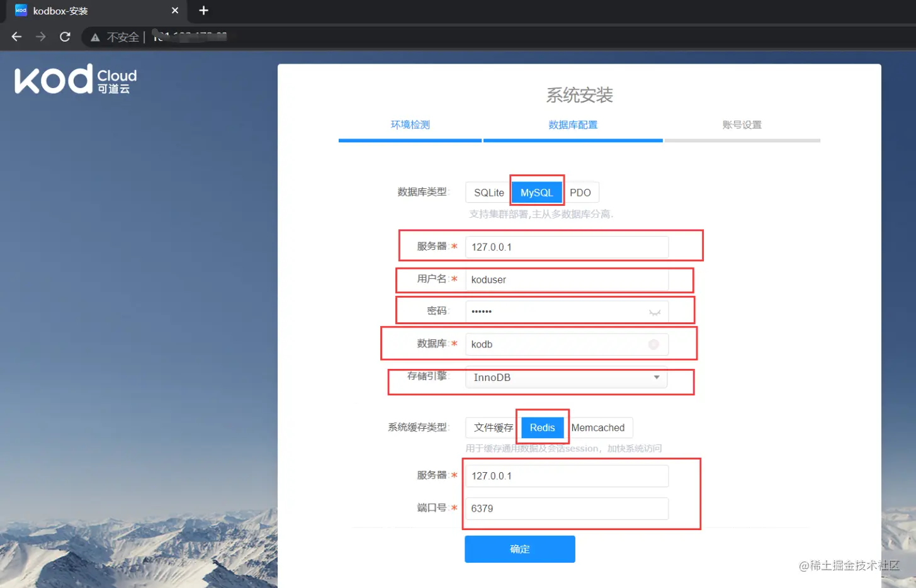916x588 pixels.
Task: Choose Memcached cache type
Action: click(598, 427)
